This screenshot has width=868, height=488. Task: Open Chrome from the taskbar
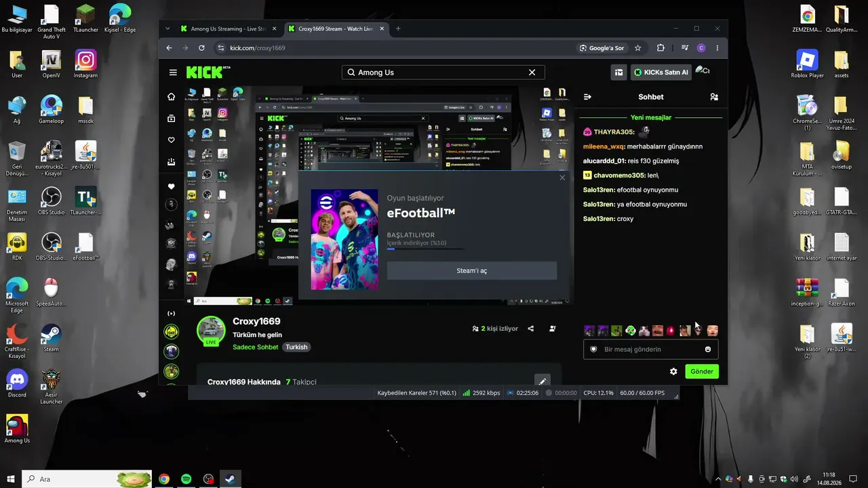pyautogui.click(x=164, y=479)
